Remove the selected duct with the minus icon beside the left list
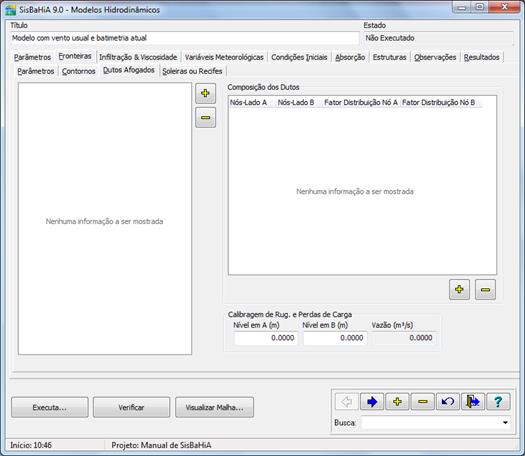The height and width of the screenshot is (456, 525). [205, 118]
